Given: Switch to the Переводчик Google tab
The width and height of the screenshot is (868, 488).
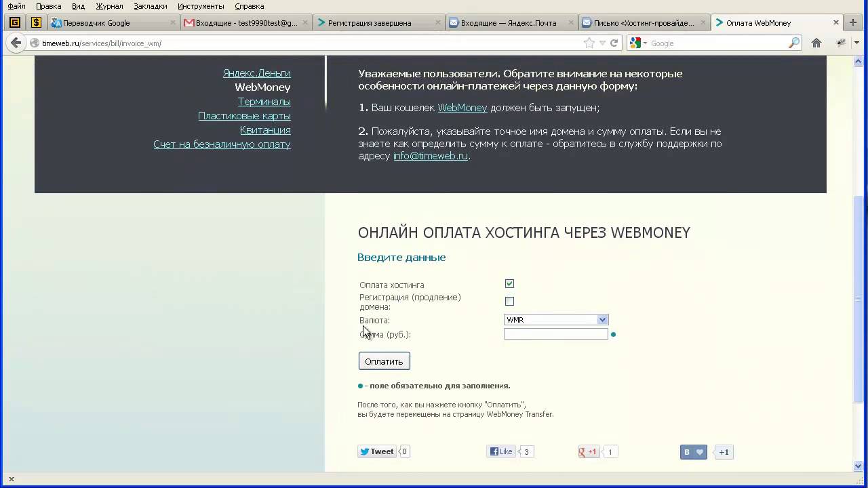Looking at the screenshot, I should (x=114, y=22).
